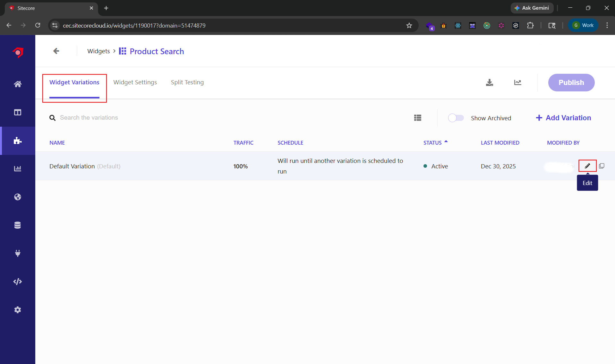Open the developer code icon in sidebar

coord(18,282)
